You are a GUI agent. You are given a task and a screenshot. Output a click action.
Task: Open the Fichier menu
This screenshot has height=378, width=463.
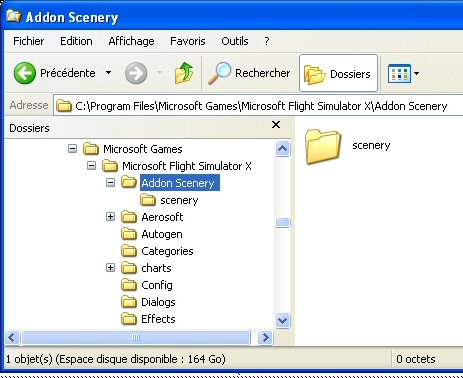pos(29,41)
